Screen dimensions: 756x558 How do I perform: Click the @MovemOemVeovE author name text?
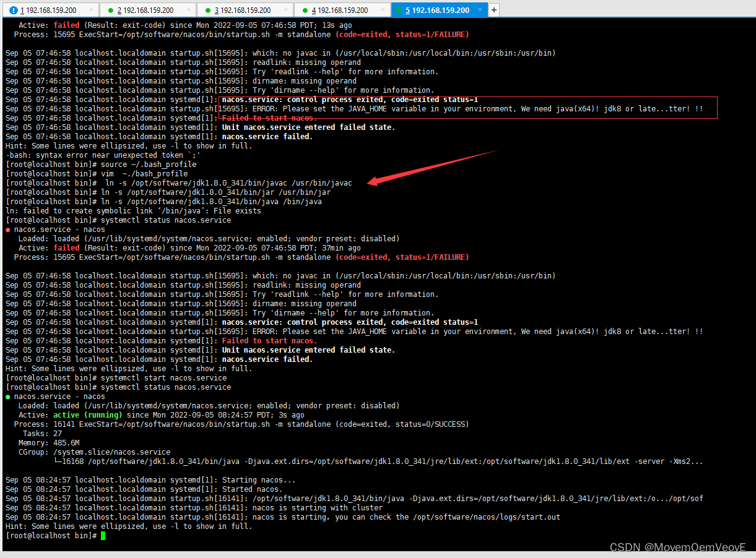pos(693,547)
